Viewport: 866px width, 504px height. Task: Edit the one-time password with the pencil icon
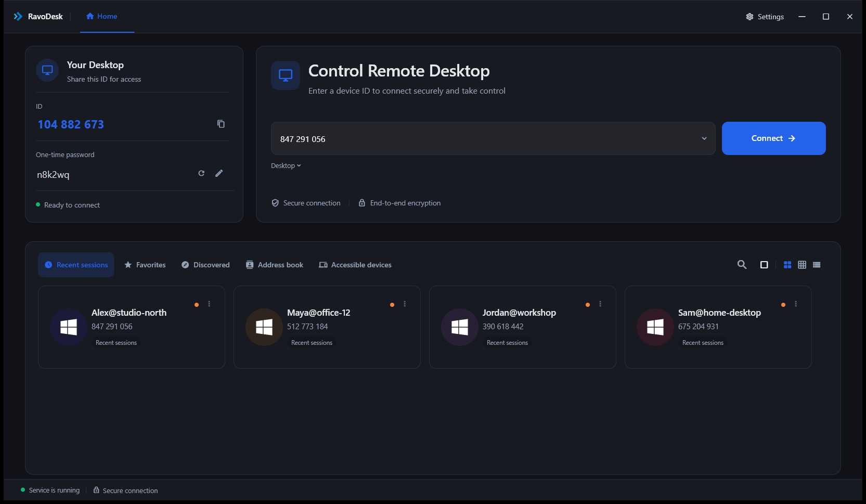pos(219,173)
